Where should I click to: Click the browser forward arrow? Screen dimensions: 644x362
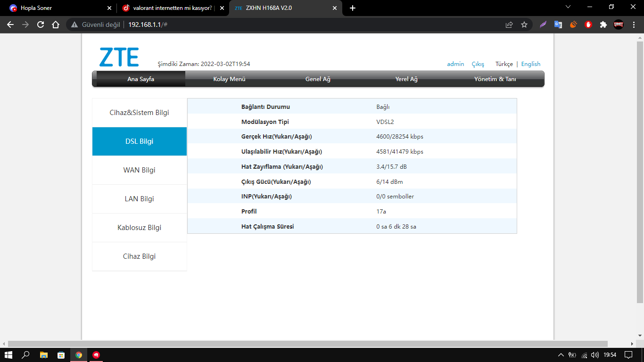pyautogui.click(x=25, y=25)
